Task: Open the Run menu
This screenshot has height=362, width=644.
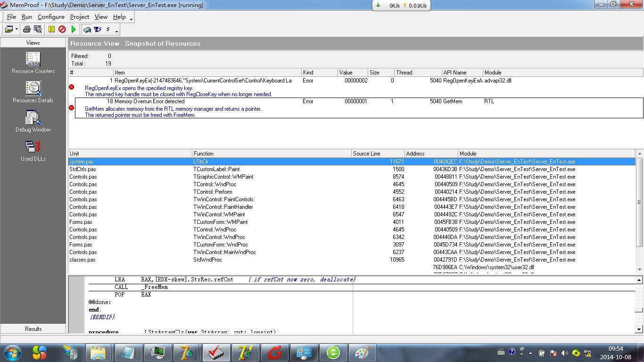Action: point(27,17)
